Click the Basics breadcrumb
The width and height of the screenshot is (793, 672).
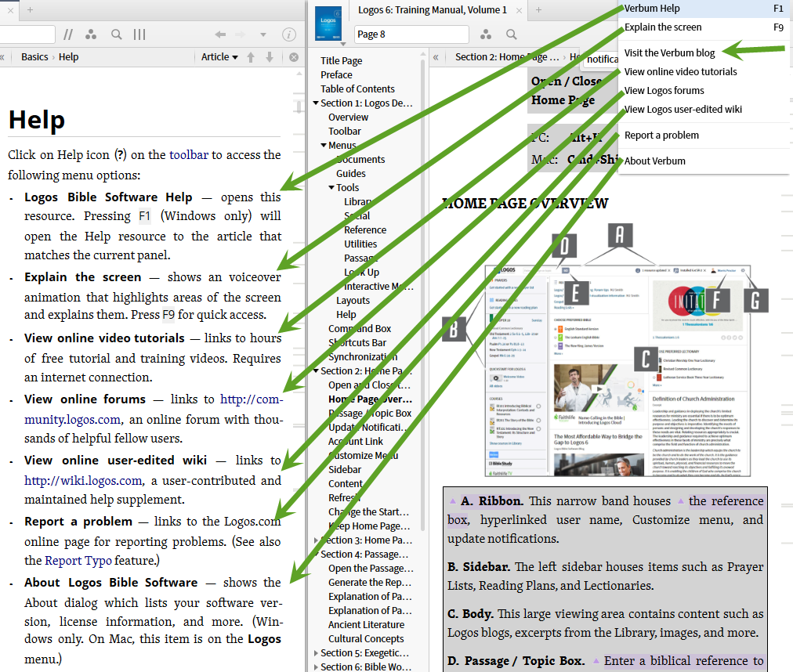click(34, 57)
